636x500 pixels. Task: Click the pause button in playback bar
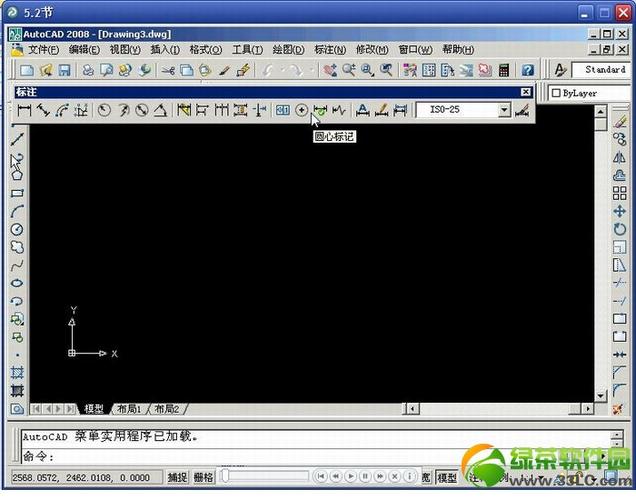[x=365, y=476]
